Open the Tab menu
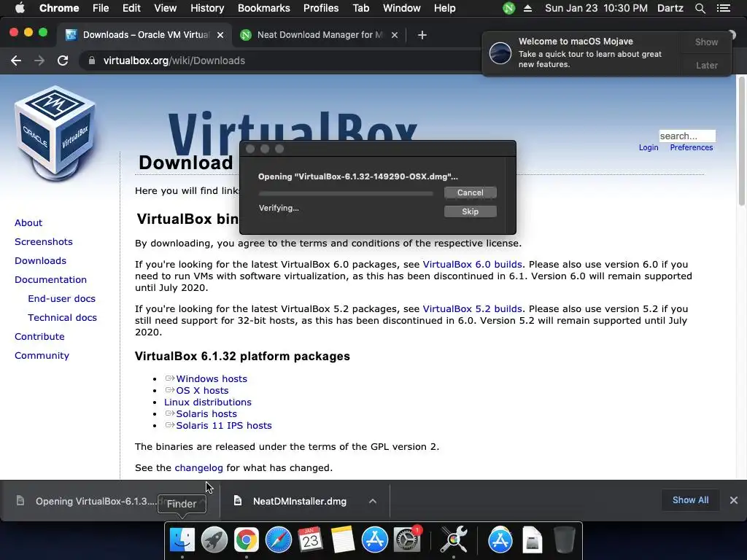747x560 pixels. (360, 8)
